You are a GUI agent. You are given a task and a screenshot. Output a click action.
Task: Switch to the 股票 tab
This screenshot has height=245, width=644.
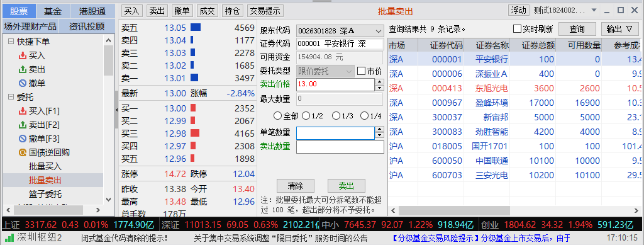tap(19, 11)
